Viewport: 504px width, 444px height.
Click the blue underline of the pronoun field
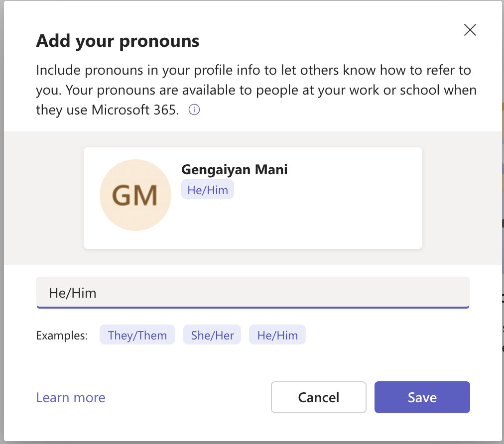pyautogui.click(x=253, y=308)
